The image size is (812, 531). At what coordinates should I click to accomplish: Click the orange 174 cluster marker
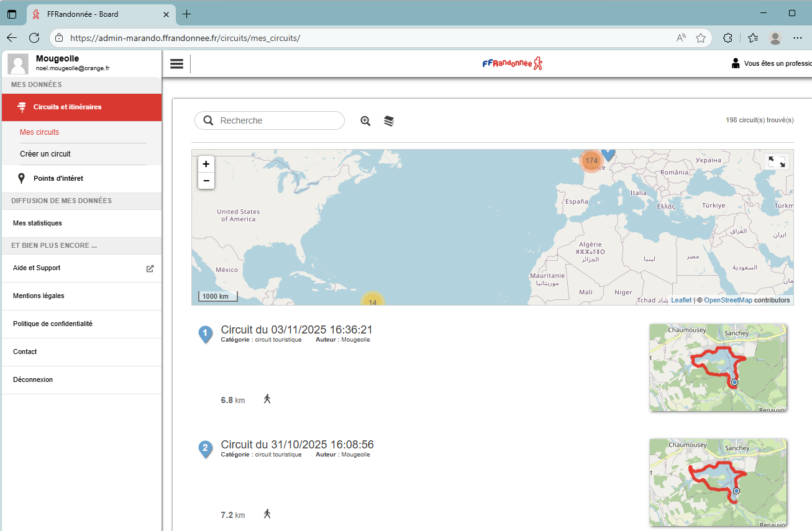click(591, 161)
